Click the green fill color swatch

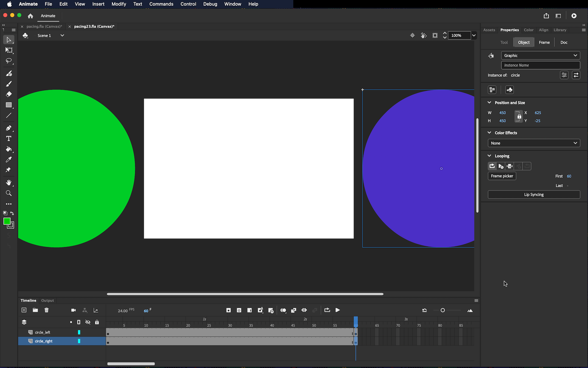click(x=7, y=221)
